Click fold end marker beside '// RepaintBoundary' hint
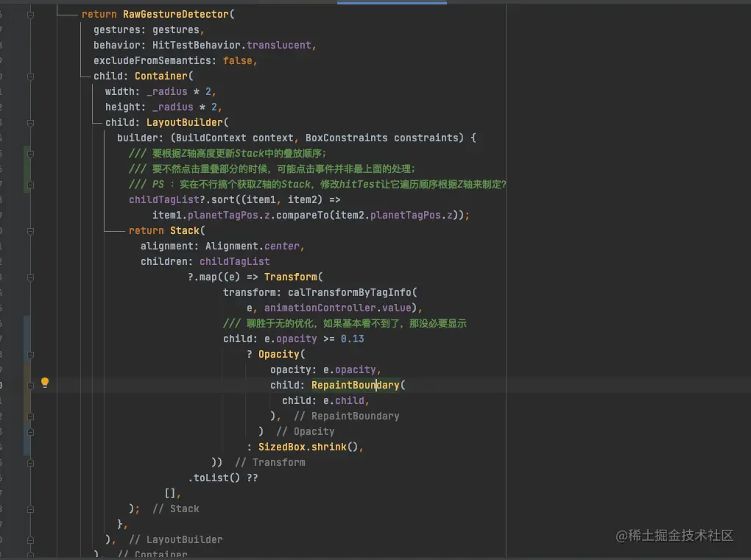751x560 pixels. [31, 417]
